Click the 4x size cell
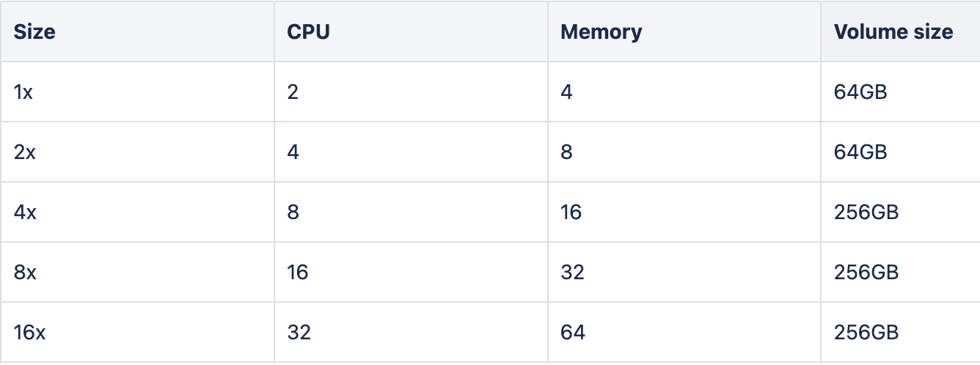Screen dimensions: 980x365 (25, 213)
